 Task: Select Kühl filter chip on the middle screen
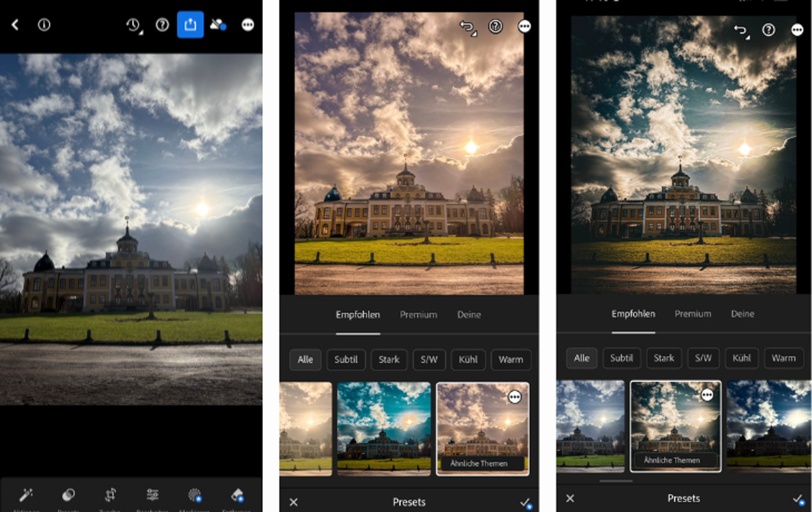pyautogui.click(x=468, y=359)
